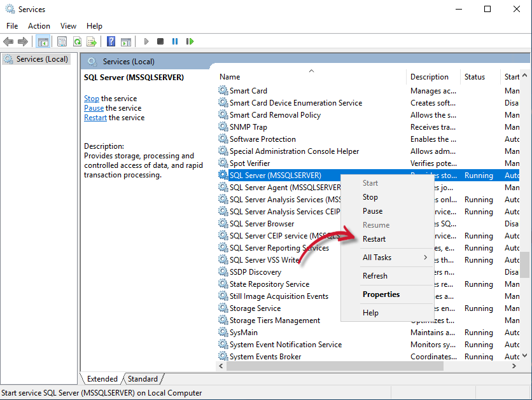
Task: Click the Show/Hide Console Tree toolbar icon
Action: click(43, 41)
